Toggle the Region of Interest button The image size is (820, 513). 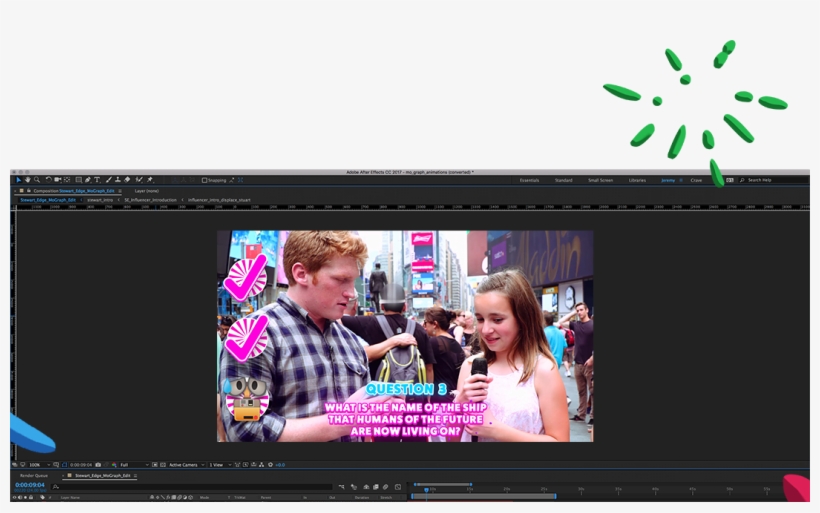[155, 464]
